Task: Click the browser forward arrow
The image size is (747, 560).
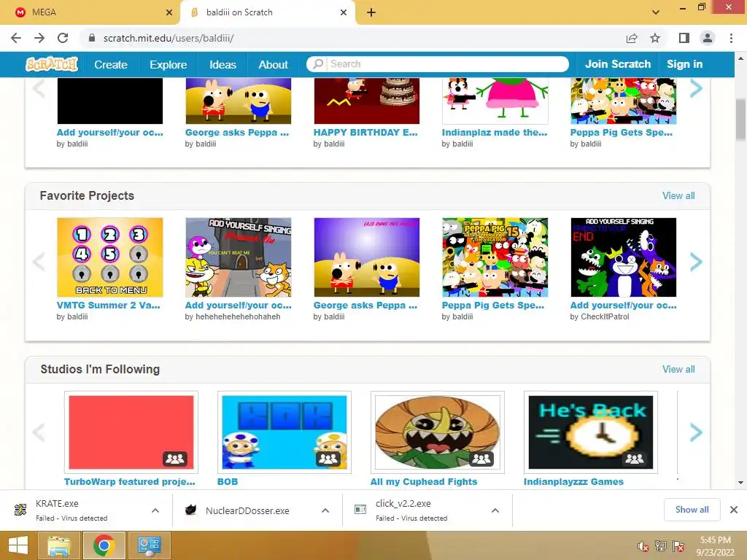Action: [x=39, y=38]
